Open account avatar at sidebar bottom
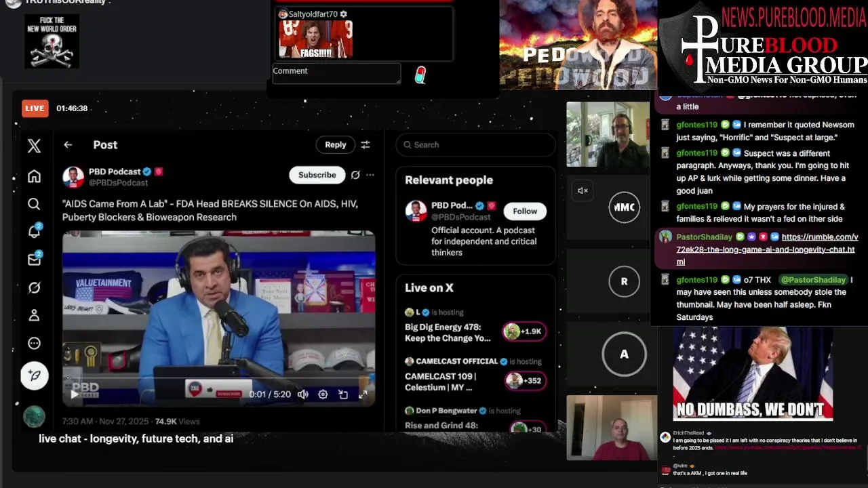This screenshot has width=868, height=488. 34,416
